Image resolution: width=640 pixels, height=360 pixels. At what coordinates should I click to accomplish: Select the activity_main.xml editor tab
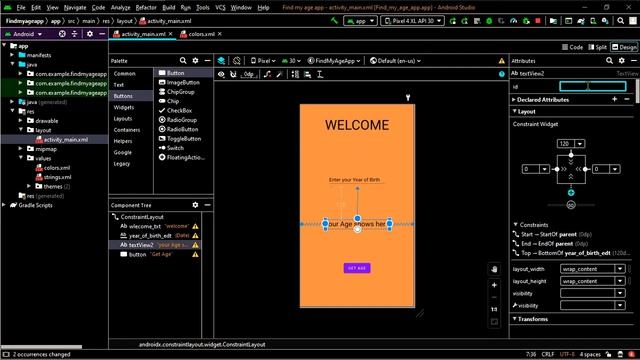143,34
